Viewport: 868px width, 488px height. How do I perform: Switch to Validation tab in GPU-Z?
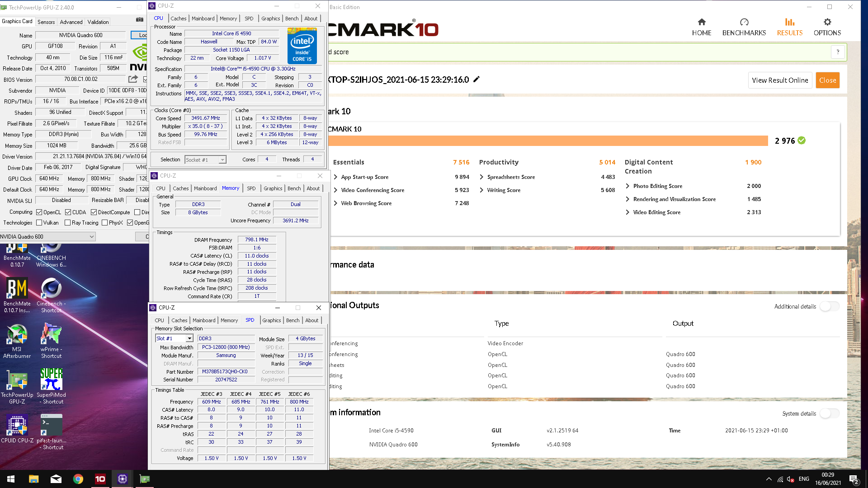pos(98,22)
